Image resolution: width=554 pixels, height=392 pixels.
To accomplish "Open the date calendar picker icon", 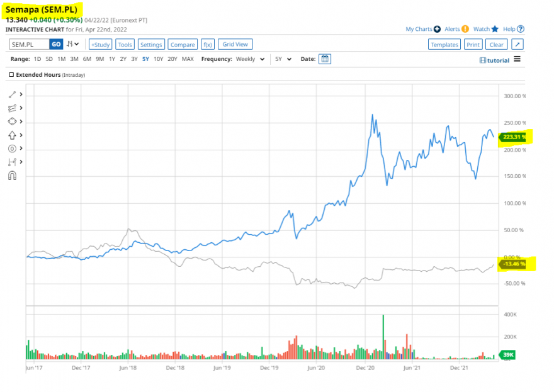I will [325, 59].
